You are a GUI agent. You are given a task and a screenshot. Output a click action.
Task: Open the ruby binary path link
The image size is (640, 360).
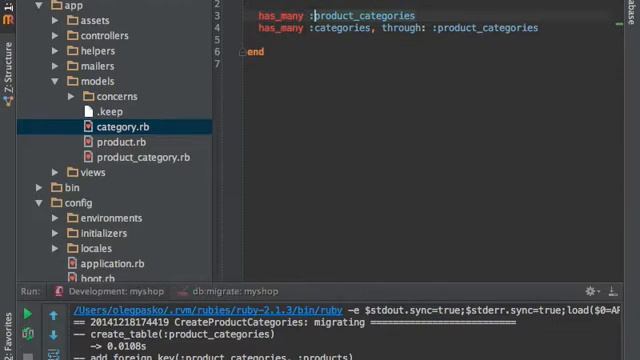(x=208, y=310)
